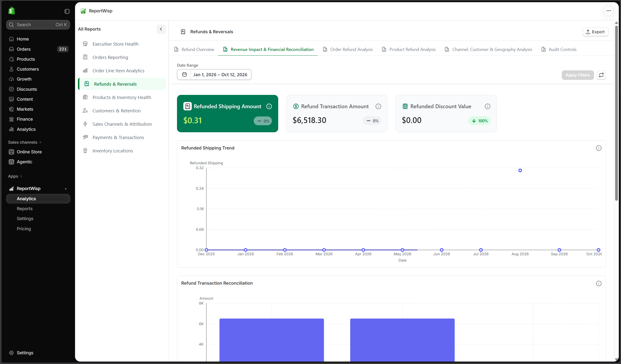Screen dimensions: 621x364
Task: Click the Shopify logo icon
Action: pos(12,11)
